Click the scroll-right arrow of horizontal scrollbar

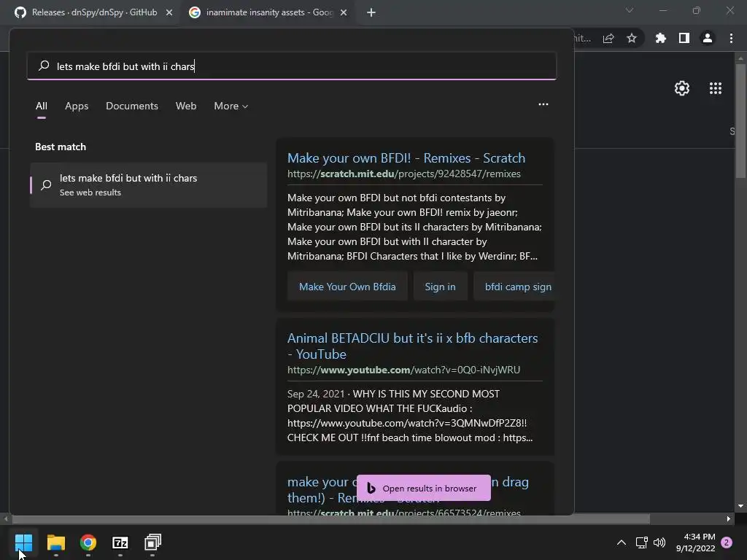[x=729, y=518]
